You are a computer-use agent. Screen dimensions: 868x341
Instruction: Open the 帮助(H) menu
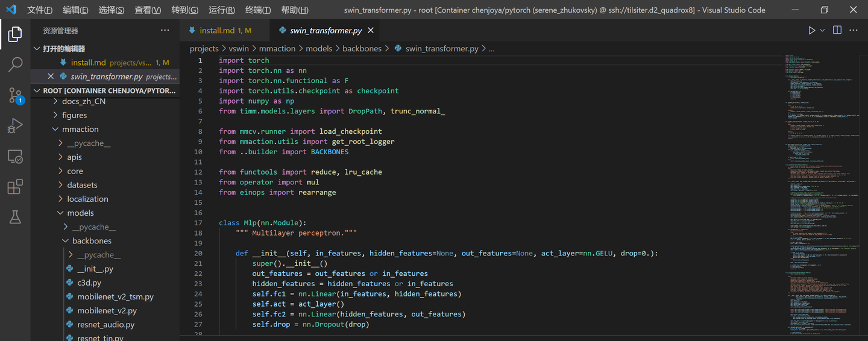pyautogui.click(x=295, y=10)
